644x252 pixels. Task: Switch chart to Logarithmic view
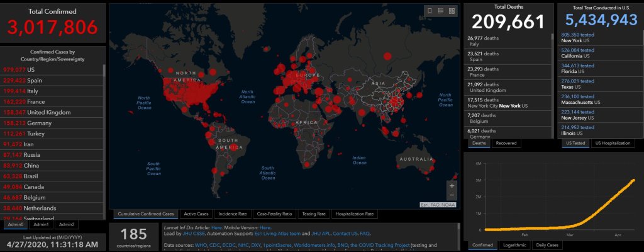[x=513, y=244]
